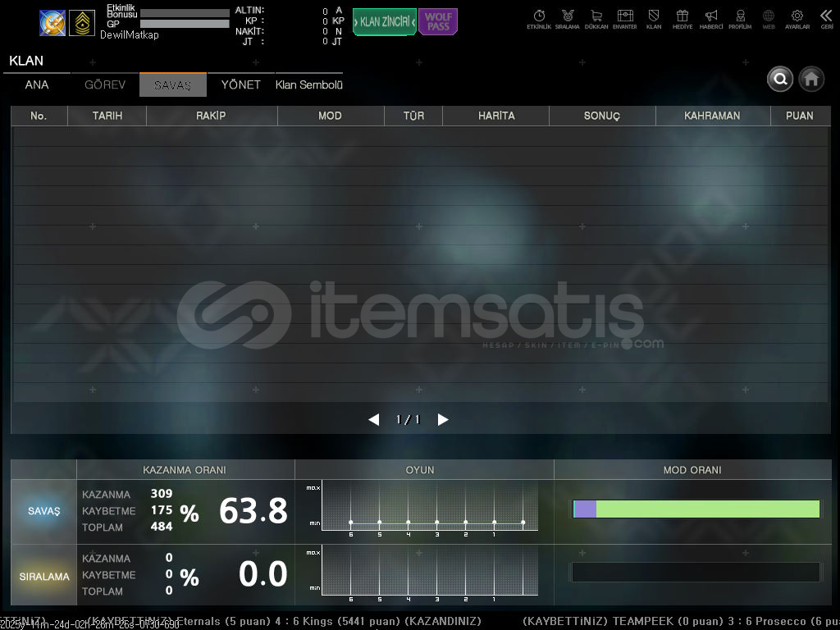Screen dimensions: 840x630
Task: Switch to the ANA tab
Action: [37, 85]
